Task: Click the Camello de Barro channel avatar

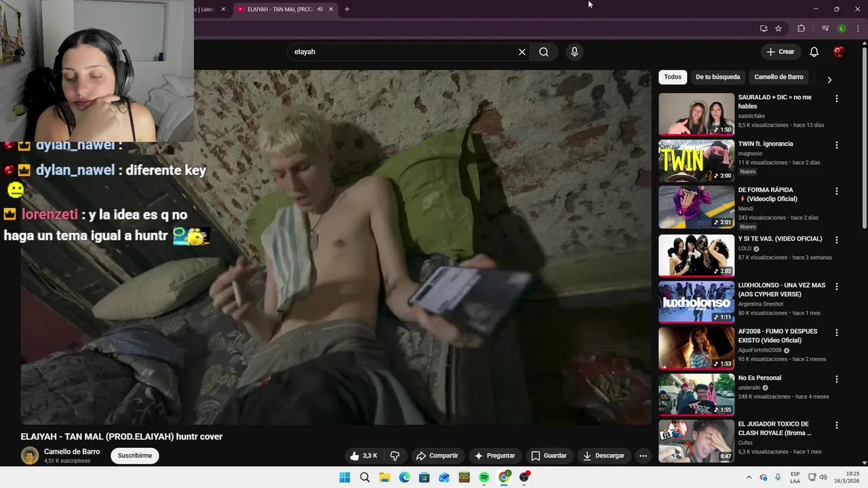Action: pyautogui.click(x=30, y=455)
